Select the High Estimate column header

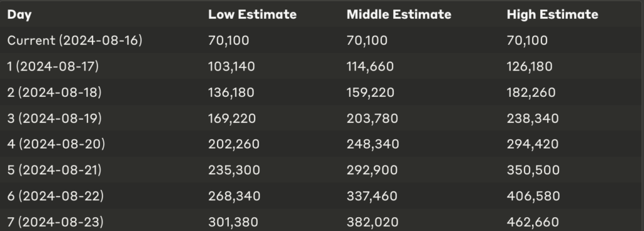point(552,14)
